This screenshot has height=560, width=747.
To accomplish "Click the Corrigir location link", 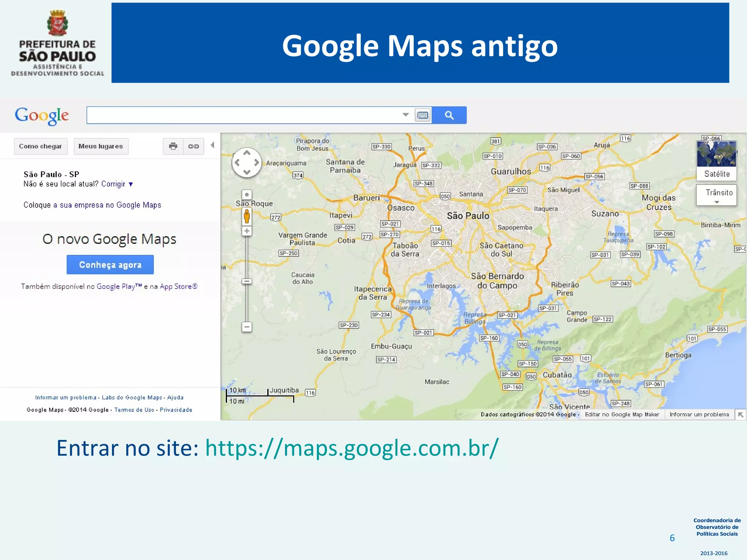I will pos(113,184).
